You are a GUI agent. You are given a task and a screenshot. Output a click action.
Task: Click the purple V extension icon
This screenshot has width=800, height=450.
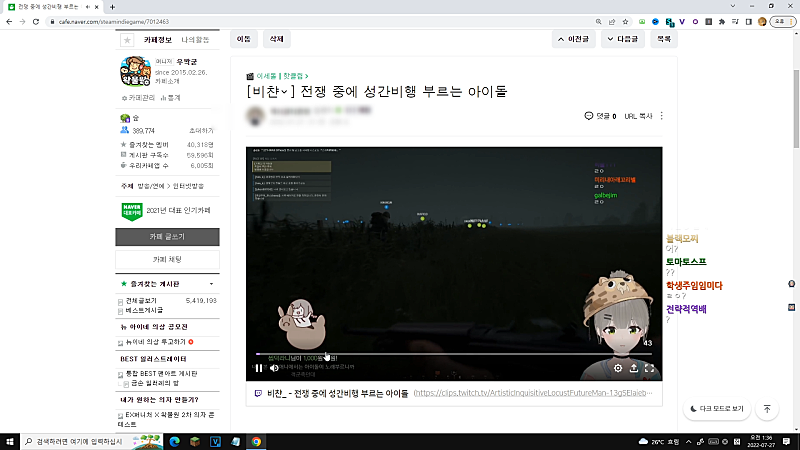(x=682, y=21)
